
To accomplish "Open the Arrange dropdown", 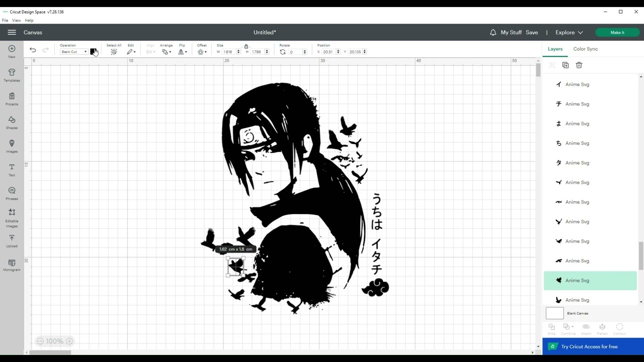I will pos(166,52).
